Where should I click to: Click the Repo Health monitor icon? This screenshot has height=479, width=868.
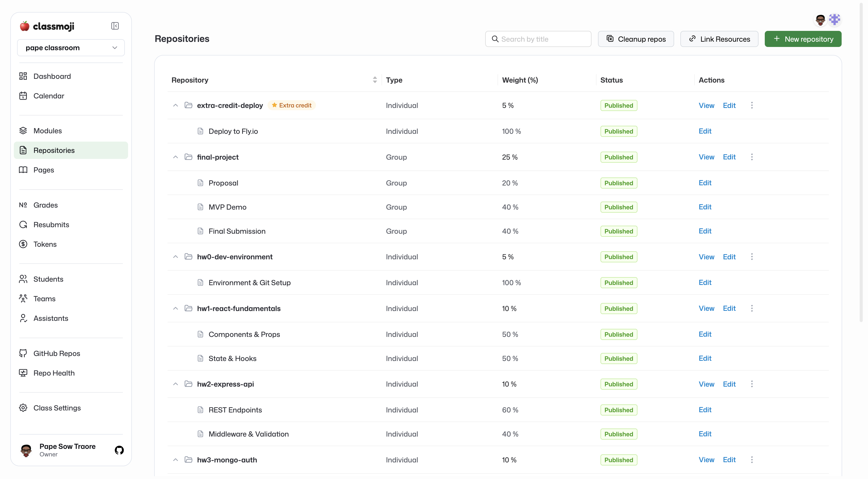23,373
